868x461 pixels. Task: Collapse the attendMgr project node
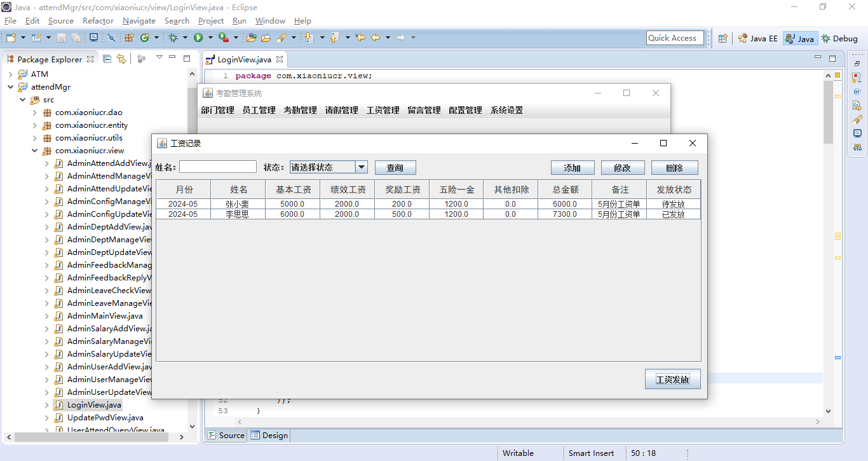10,87
